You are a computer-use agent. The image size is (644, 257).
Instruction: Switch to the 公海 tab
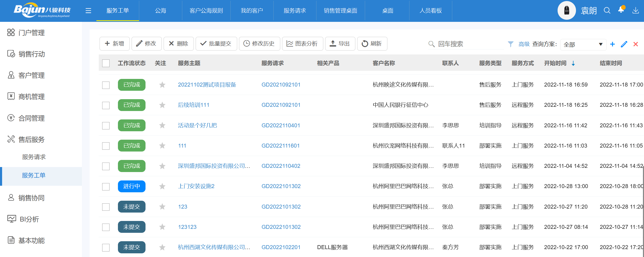[x=160, y=11]
